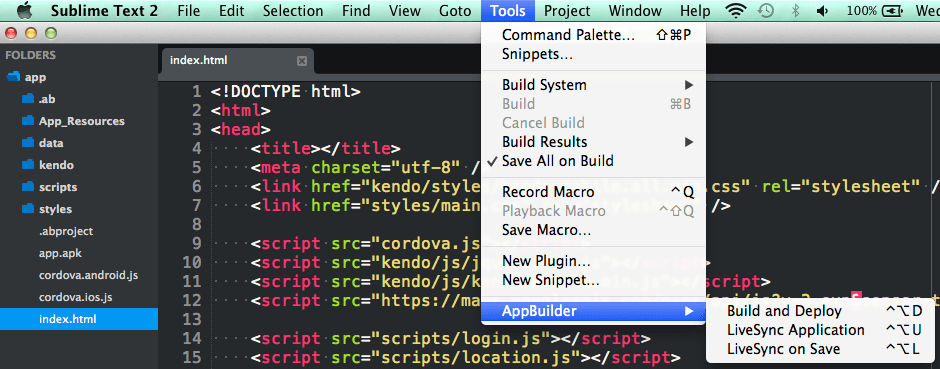Screen dimensions: 940x369
Task: Open the View menu
Action: click(405, 11)
